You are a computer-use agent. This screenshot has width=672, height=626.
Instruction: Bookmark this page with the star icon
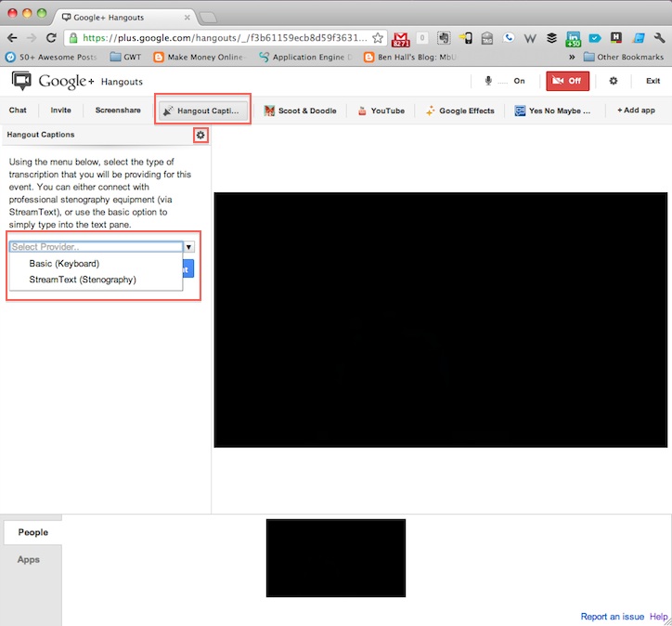[x=378, y=38]
